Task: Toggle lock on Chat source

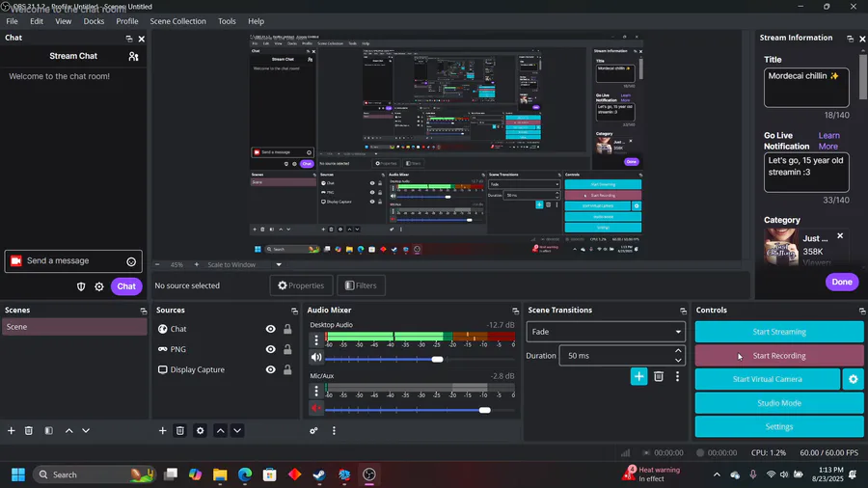Action: point(287,329)
